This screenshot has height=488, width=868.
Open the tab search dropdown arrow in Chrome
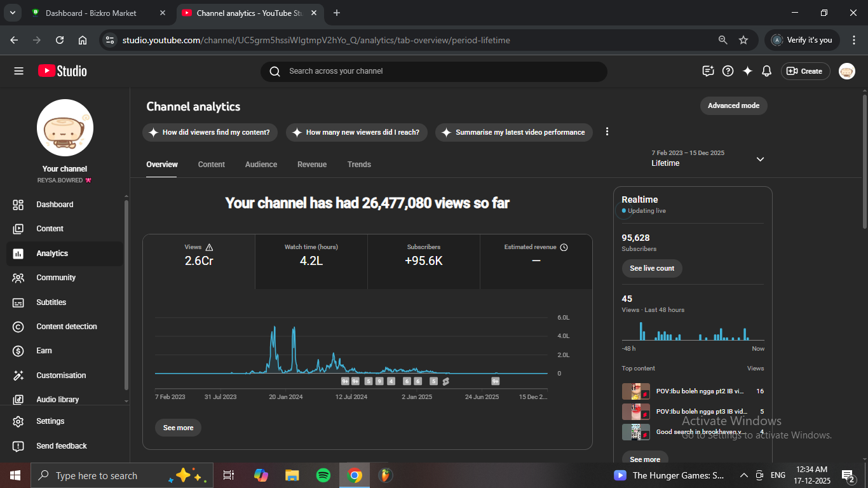coord(12,13)
